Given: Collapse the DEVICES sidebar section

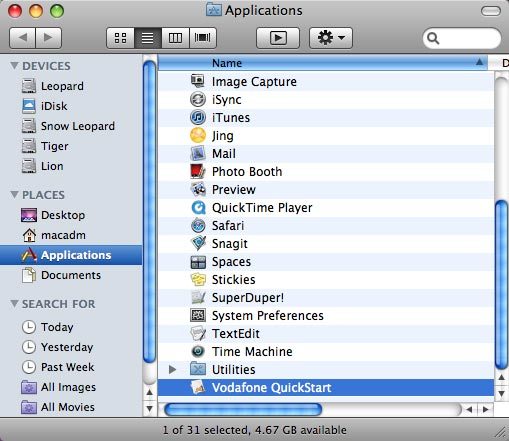Looking at the screenshot, I should tap(14, 65).
